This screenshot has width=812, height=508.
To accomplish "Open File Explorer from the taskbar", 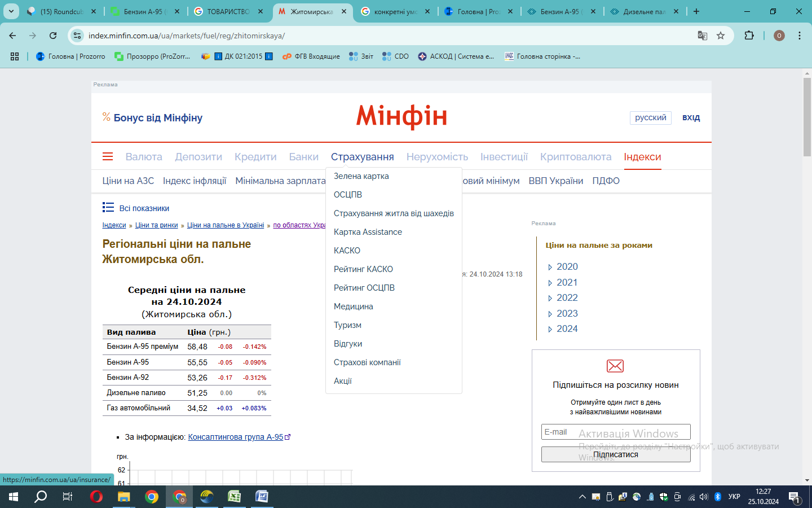I will click(x=123, y=497).
